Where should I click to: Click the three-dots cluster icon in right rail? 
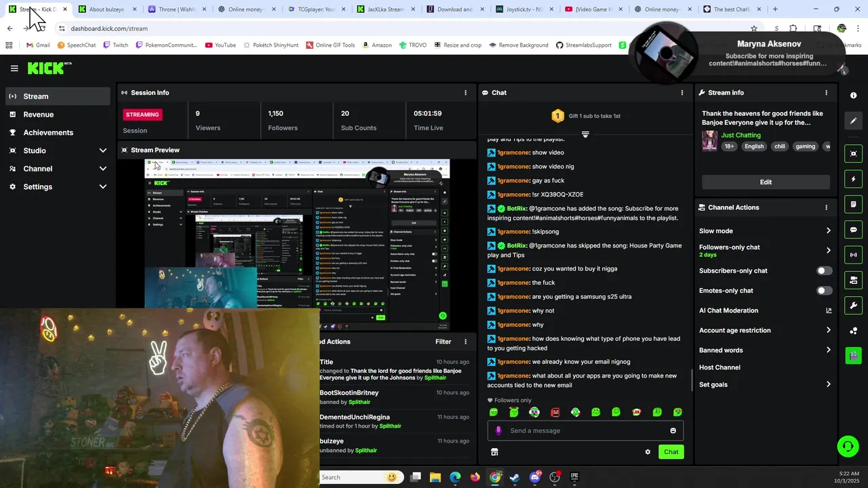(x=854, y=331)
